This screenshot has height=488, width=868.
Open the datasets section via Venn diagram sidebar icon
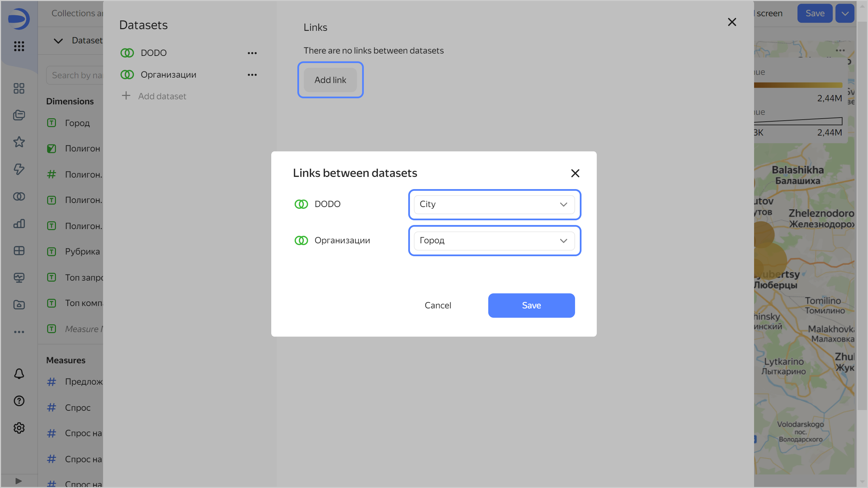click(x=19, y=197)
